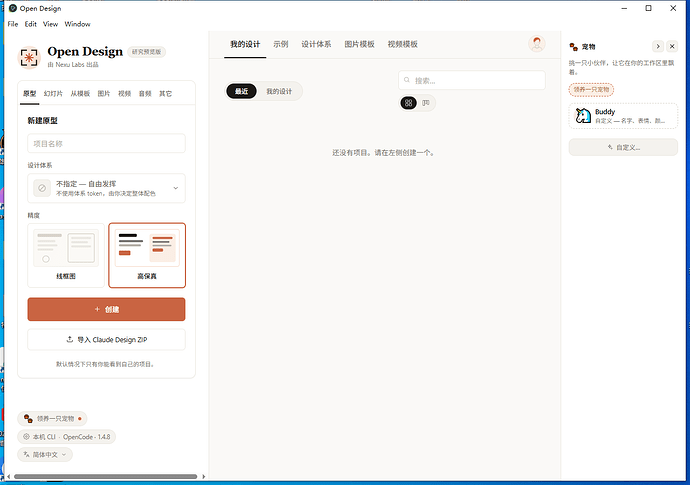The width and height of the screenshot is (690, 485).
Task: Switch to the 我的设计 top tab
Action: 245,44
